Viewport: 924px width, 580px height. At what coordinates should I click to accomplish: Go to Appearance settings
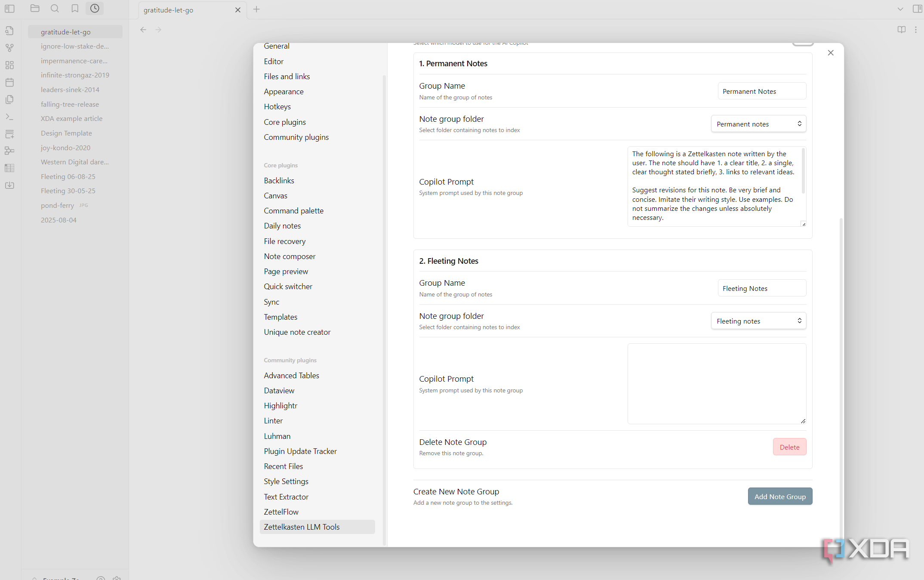point(283,91)
